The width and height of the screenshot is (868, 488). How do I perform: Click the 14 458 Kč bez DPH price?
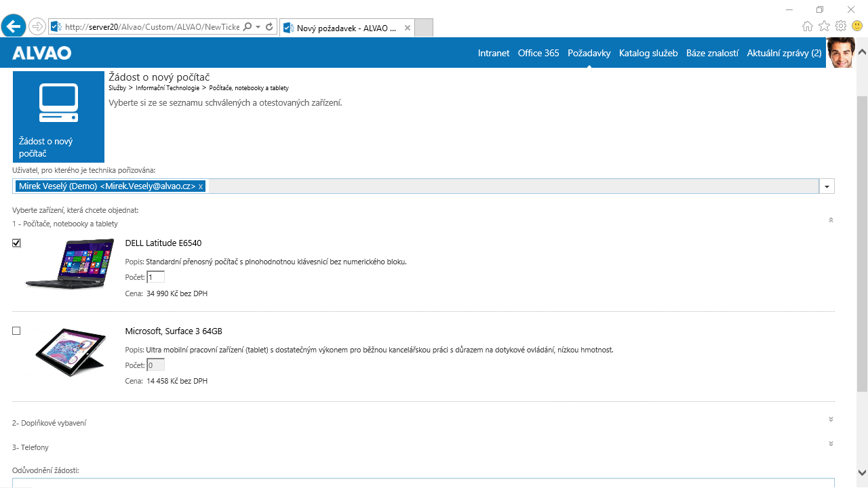click(177, 381)
